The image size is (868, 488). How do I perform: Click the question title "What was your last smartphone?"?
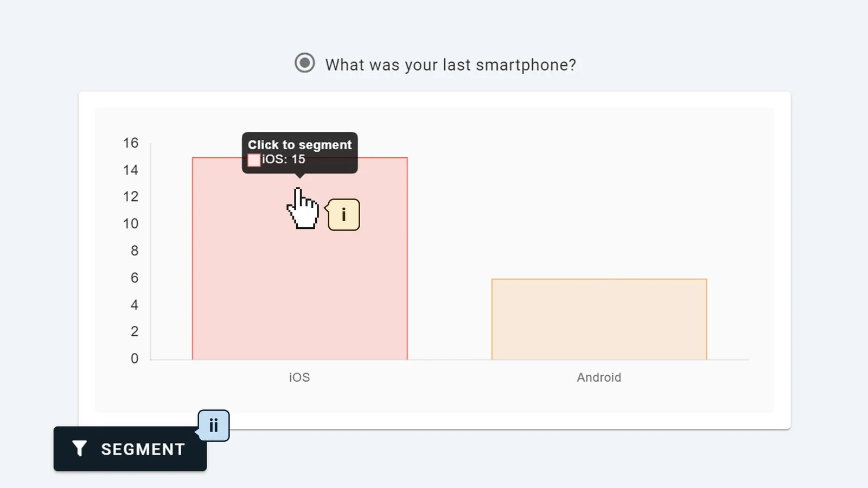click(451, 65)
